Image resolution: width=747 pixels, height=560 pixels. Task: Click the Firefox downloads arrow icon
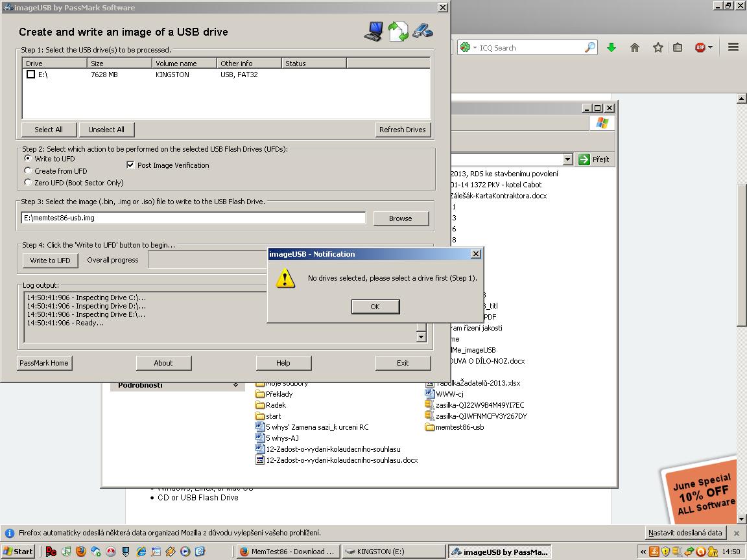pyautogui.click(x=611, y=47)
